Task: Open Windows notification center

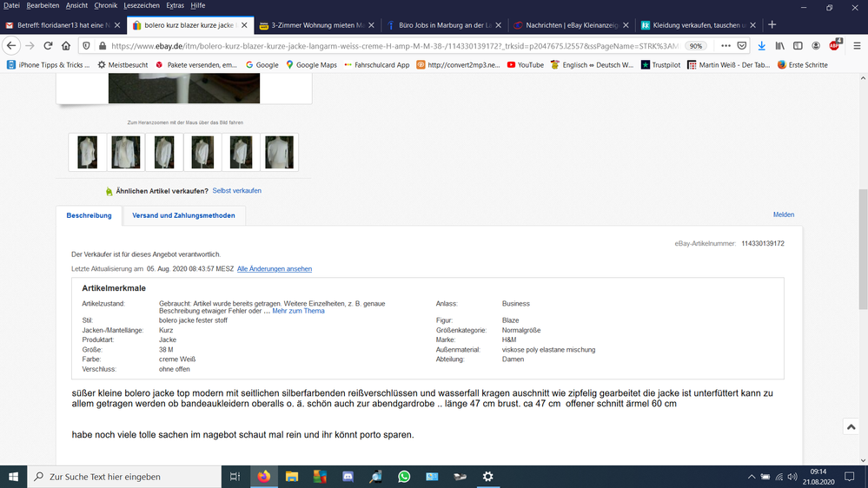Action: [849, 477]
